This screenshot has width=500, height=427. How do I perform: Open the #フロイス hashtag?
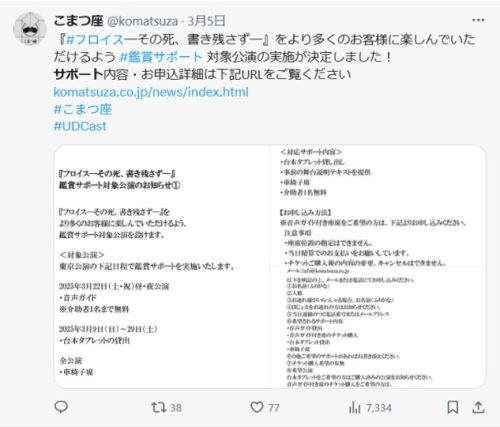point(95,40)
